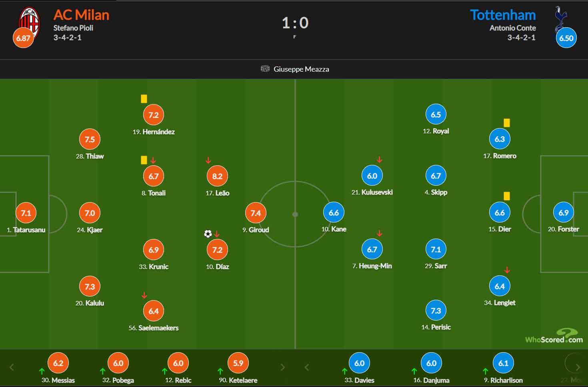The width and height of the screenshot is (588, 387).
Task: Show previous AC Milan substitutes with left chevron
Action: [x=12, y=367]
